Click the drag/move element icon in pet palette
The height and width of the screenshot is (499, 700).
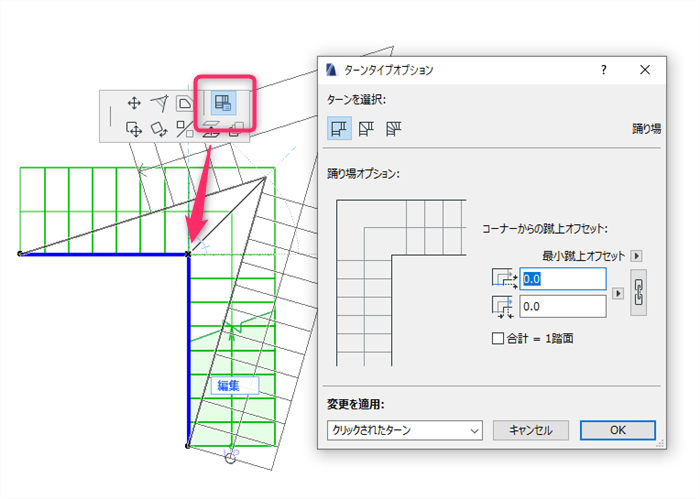coord(134,129)
